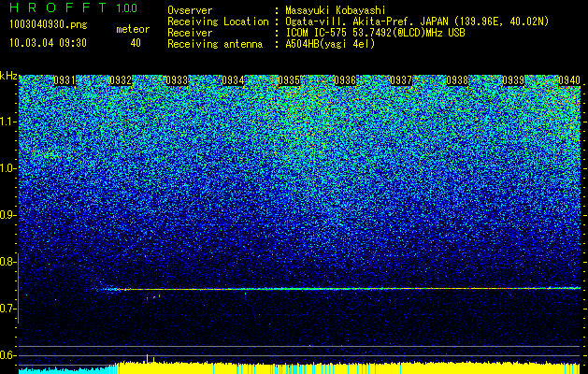The image size is (588, 374).
Task: Select the filename 1003040930.png
Action: (49, 25)
